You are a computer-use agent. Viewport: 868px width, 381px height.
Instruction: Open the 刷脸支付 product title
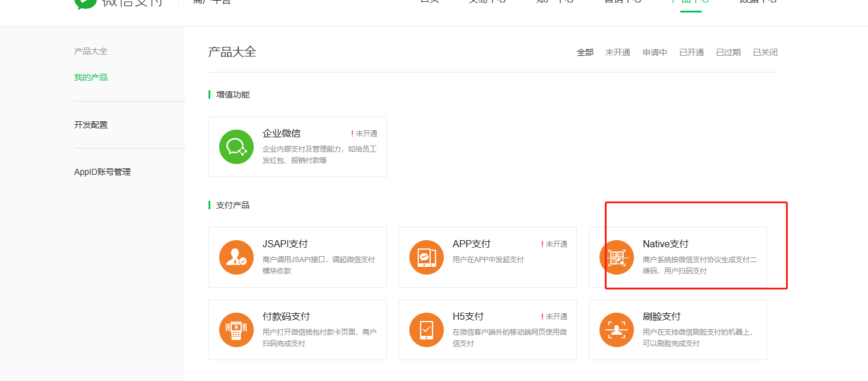[x=662, y=316]
